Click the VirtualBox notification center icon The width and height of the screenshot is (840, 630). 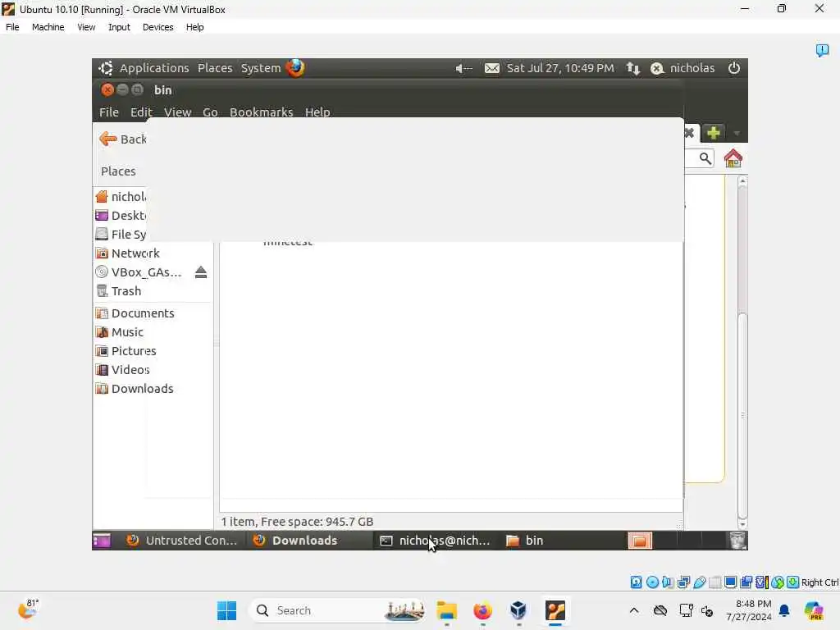click(x=822, y=50)
